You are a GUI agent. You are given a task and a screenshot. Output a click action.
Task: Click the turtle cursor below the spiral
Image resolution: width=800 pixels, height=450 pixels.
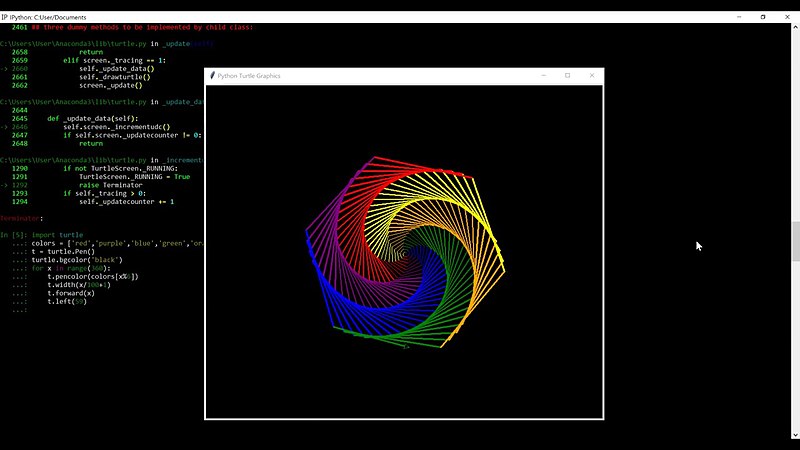[406, 347]
